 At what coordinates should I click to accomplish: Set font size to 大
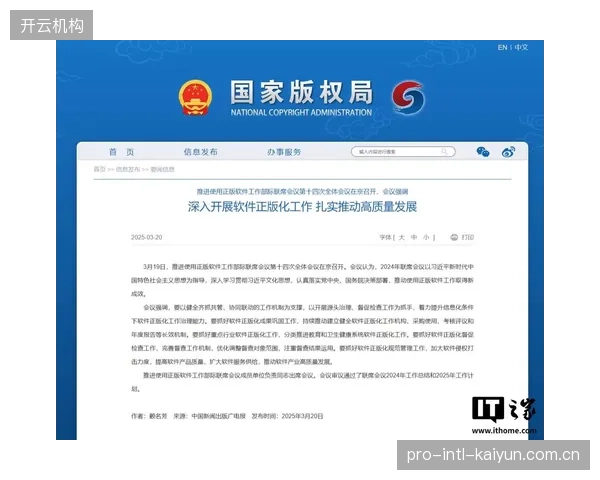[x=401, y=237]
